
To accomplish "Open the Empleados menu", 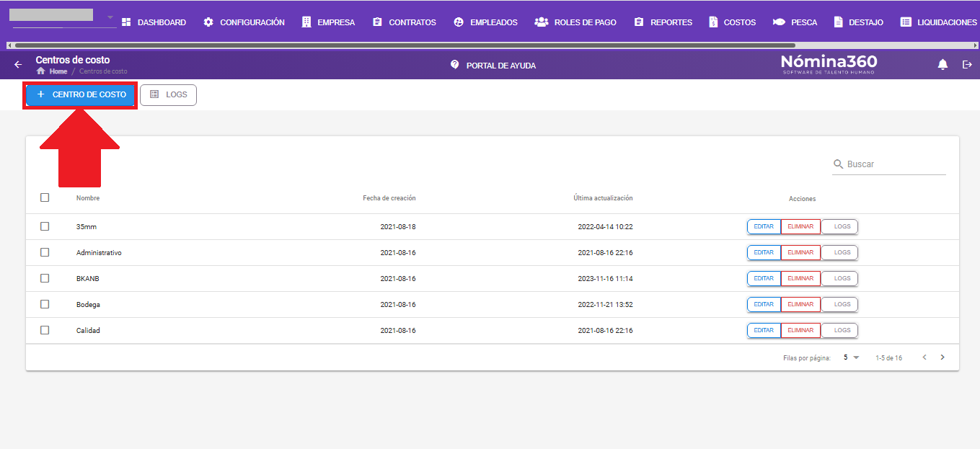I will (486, 22).
